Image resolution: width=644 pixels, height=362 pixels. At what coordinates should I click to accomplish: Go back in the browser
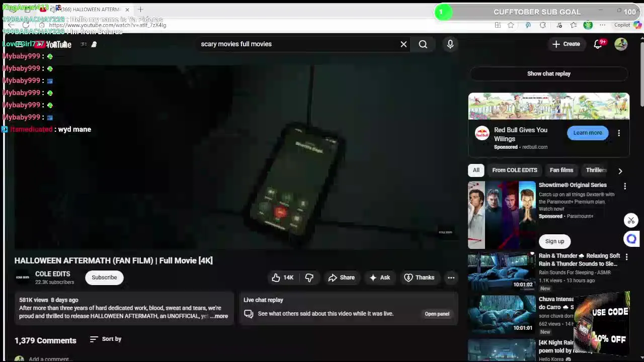click(11, 25)
